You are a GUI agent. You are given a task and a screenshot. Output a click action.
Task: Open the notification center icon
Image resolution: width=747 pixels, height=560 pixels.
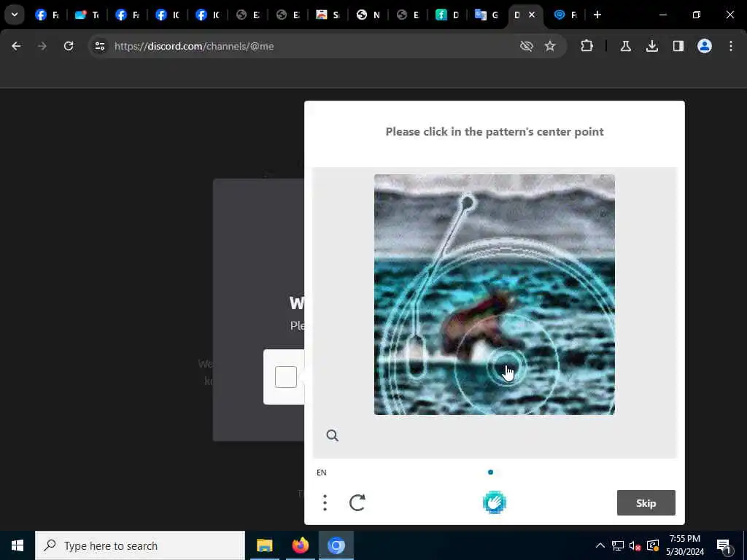(x=724, y=545)
